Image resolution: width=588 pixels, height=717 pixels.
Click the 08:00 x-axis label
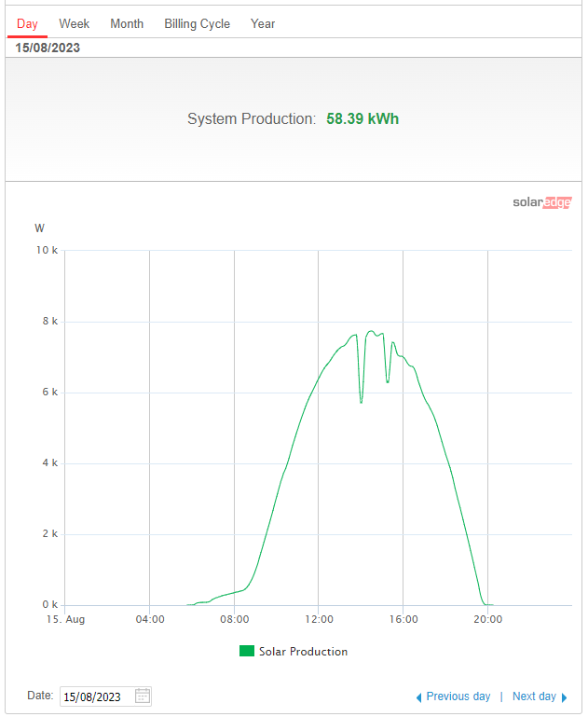click(235, 619)
